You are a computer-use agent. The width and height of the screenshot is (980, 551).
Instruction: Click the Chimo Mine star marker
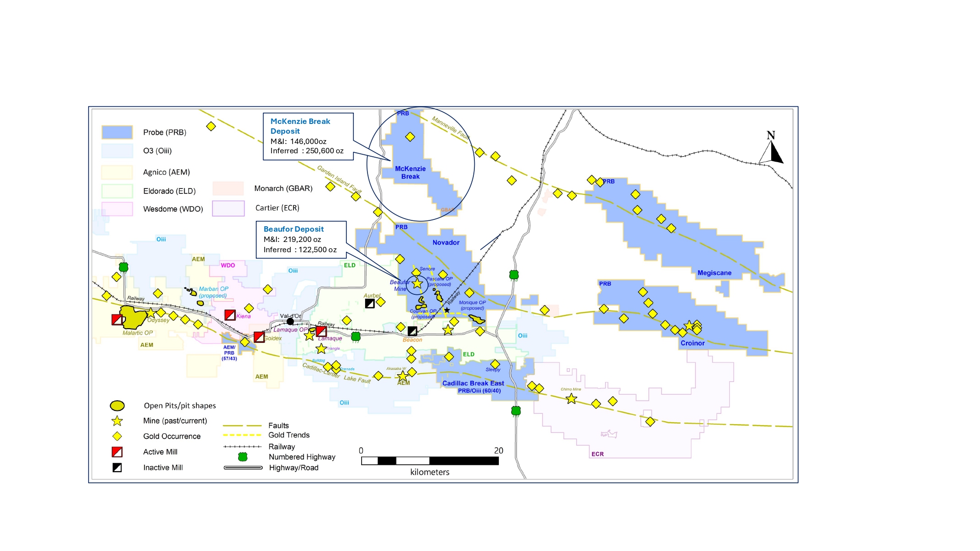tap(571, 399)
